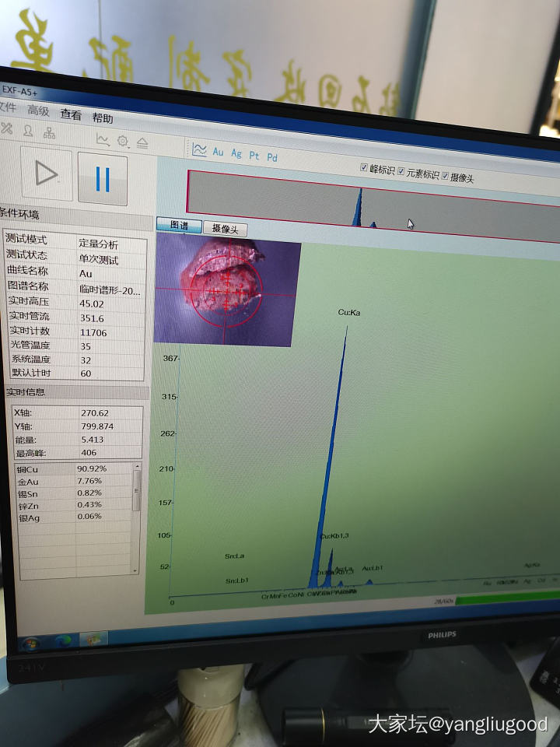Select the Pd element toolbar button
The width and height of the screenshot is (560, 747).
pos(272,157)
